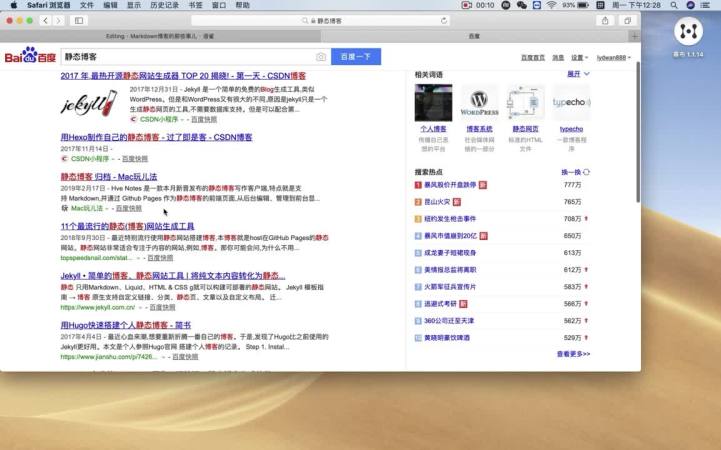Screen dimensions: 721x450
Task: Expand related terms with 展开 chevron
Action: coord(586,74)
